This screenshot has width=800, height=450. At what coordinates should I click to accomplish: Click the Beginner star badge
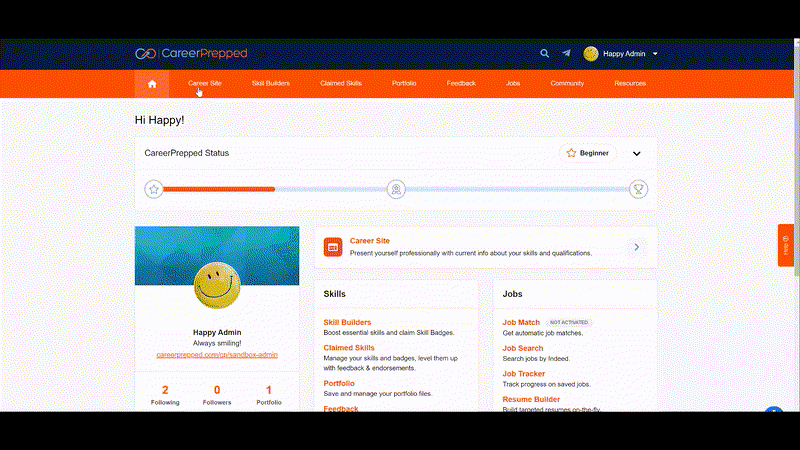(x=588, y=153)
